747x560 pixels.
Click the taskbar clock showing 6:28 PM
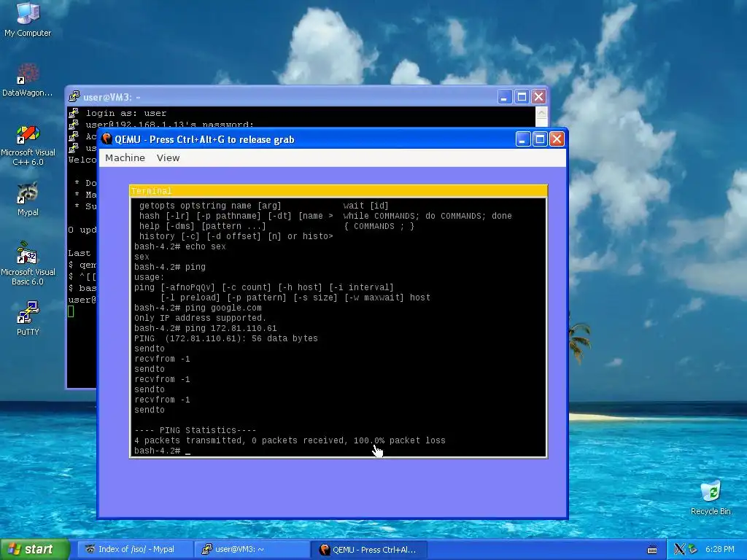719,550
